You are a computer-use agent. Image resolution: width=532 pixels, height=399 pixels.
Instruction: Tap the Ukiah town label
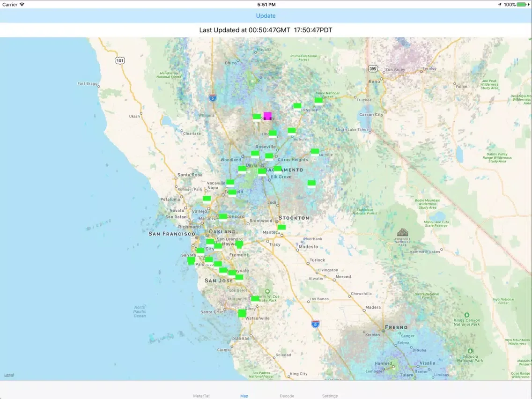[x=134, y=116]
